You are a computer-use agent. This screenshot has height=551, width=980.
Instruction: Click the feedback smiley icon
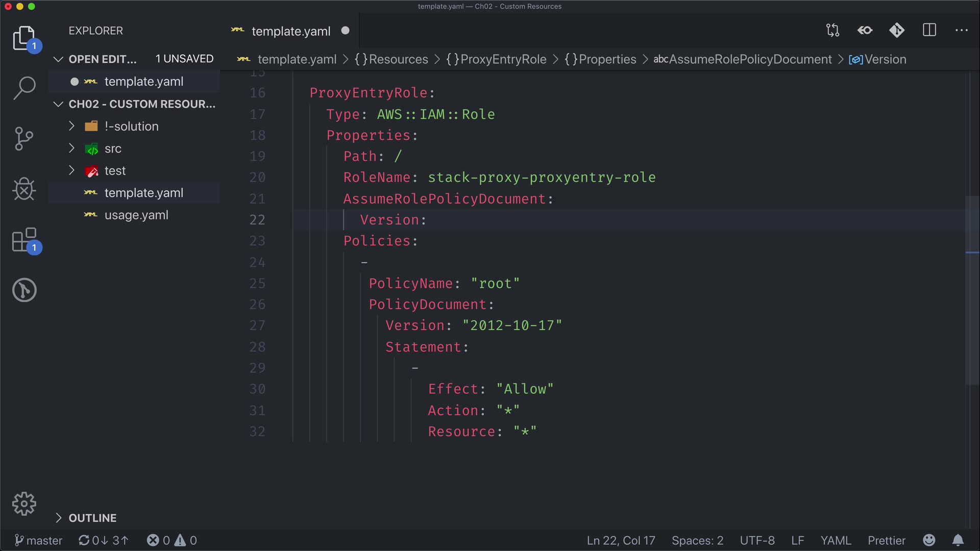click(929, 540)
